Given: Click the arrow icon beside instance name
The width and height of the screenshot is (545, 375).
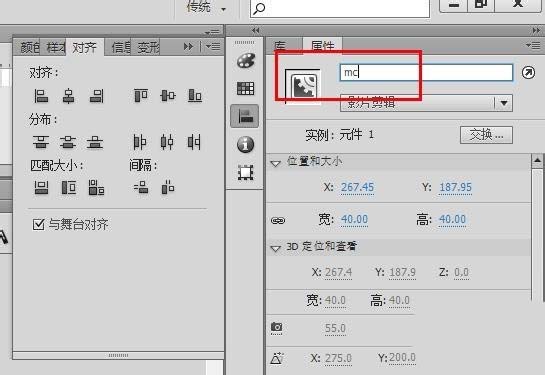Looking at the screenshot, I should pos(528,73).
